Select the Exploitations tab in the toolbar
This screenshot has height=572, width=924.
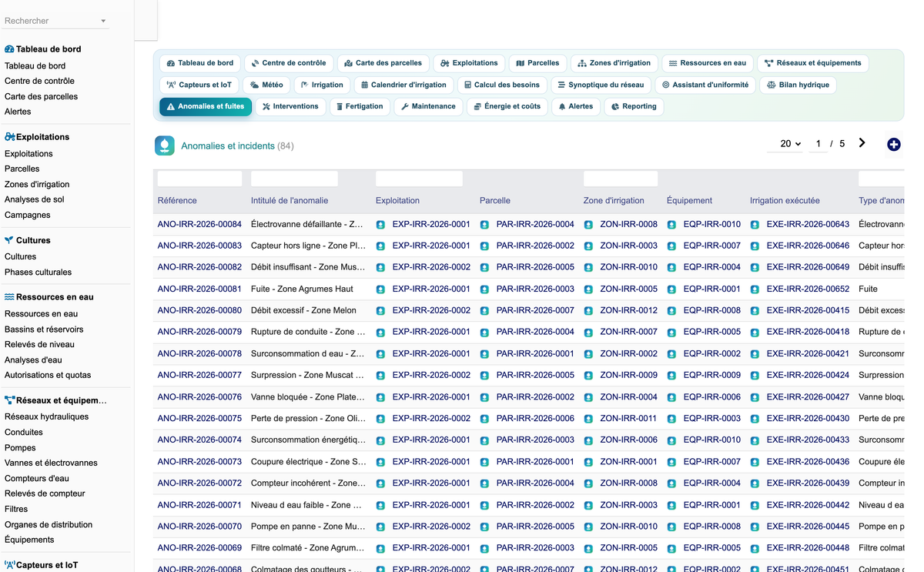(x=469, y=63)
